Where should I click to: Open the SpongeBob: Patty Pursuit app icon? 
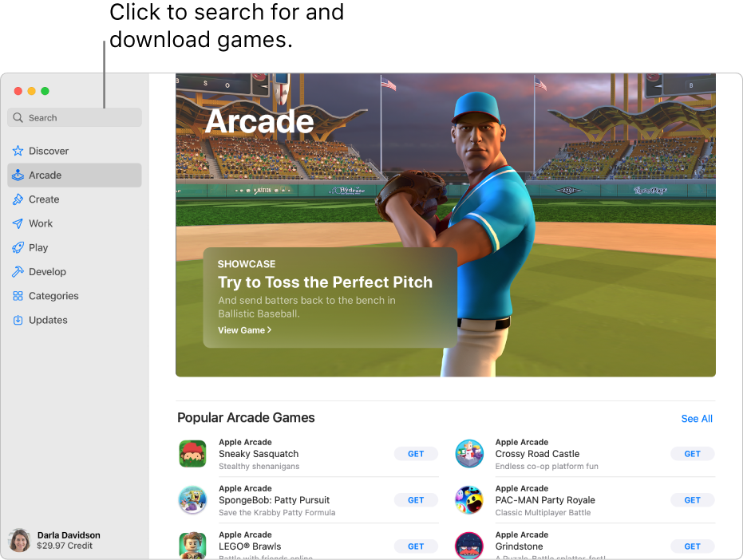pyautogui.click(x=192, y=500)
